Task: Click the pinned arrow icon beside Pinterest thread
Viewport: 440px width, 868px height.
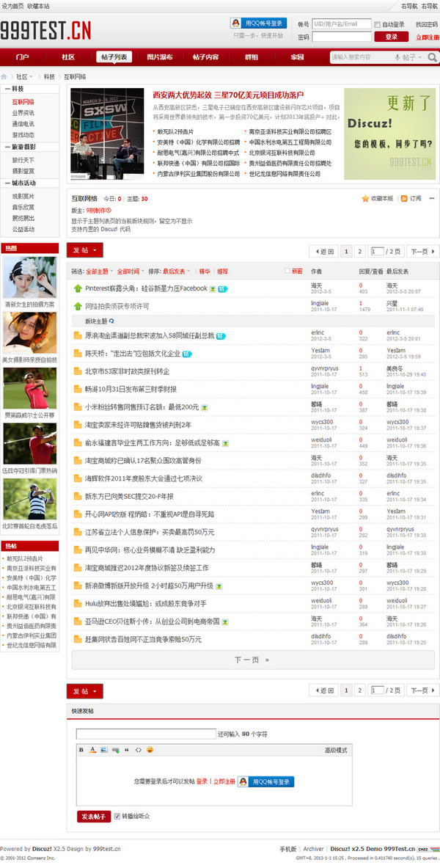Action: click(78, 288)
